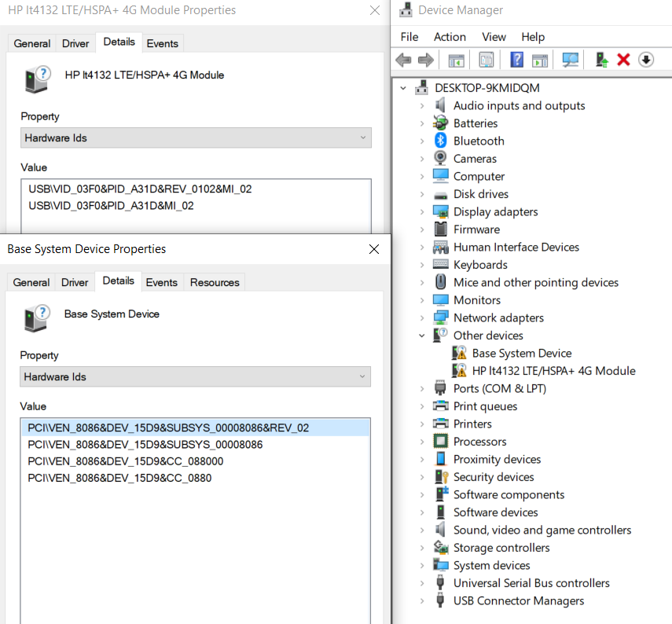
Task: Click the Disable device down-arrow icon
Action: (646, 60)
